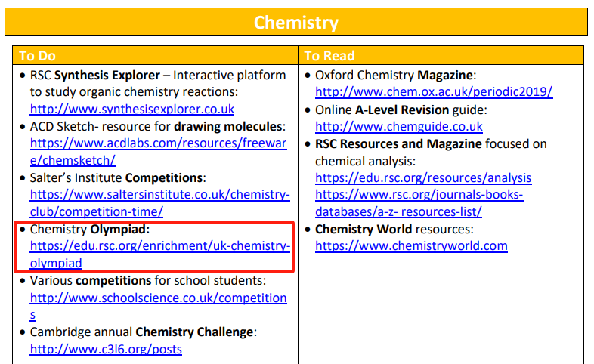
Task: Follow the rsc.org journals-books-databases link
Action: point(419,195)
